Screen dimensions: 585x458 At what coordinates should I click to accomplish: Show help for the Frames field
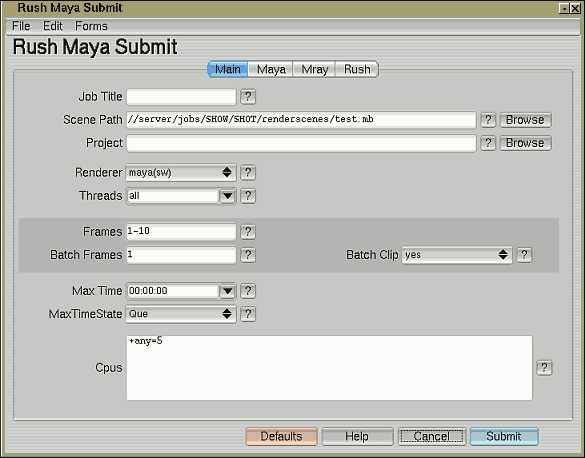coord(248,232)
